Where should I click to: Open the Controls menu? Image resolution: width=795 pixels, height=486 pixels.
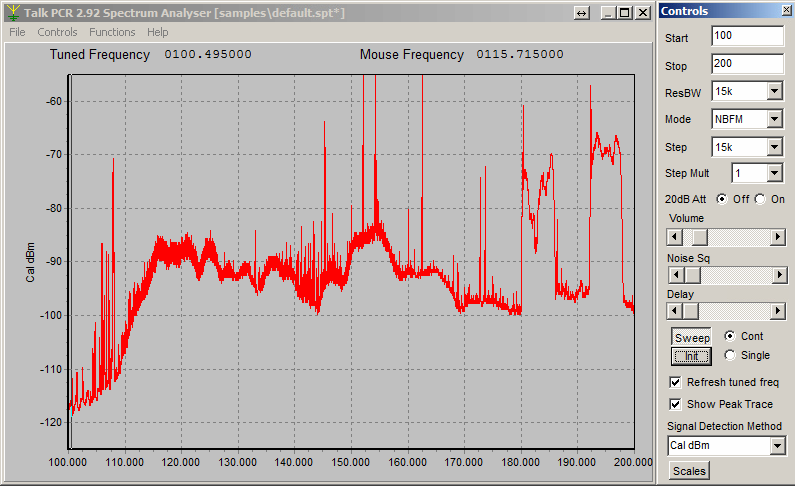[57, 32]
